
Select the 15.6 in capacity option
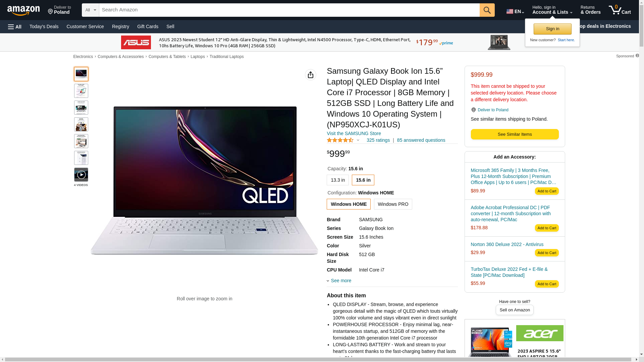363,180
